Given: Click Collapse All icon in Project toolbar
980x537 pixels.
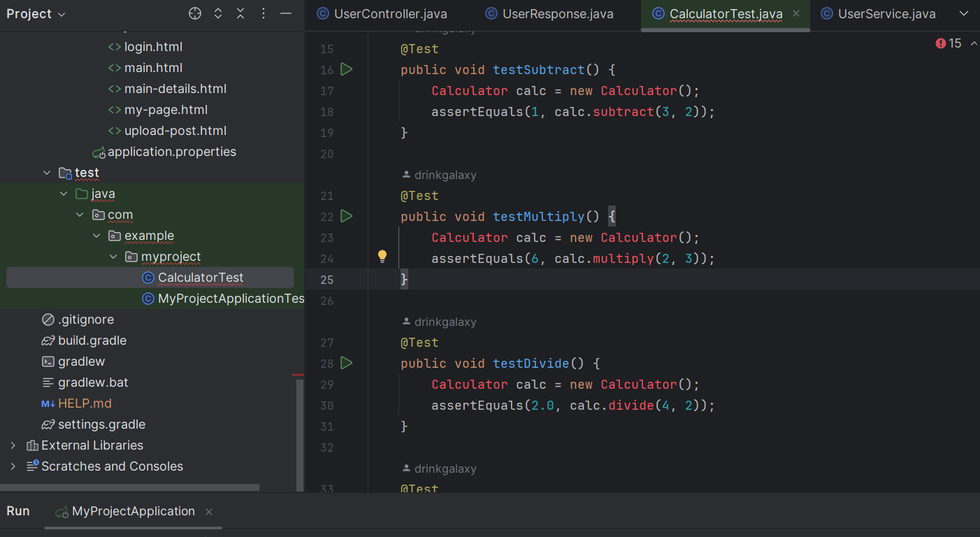Looking at the screenshot, I should pyautogui.click(x=240, y=14).
